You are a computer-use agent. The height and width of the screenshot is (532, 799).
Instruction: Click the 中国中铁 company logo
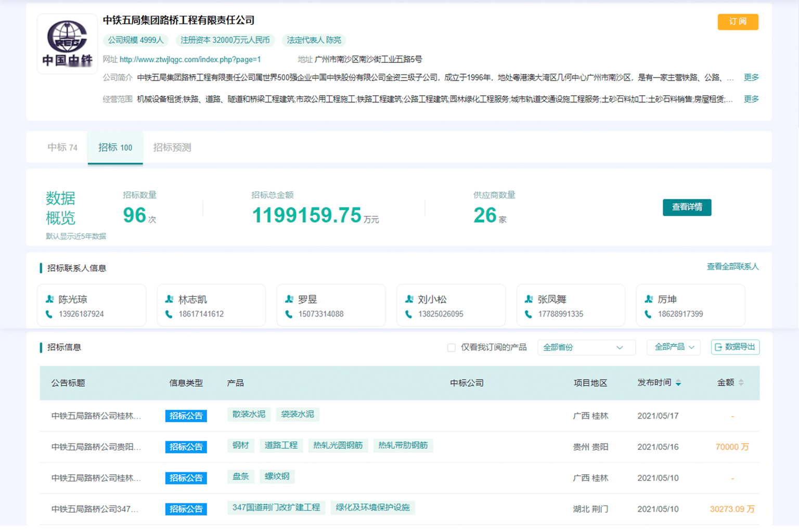[x=67, y=44]
